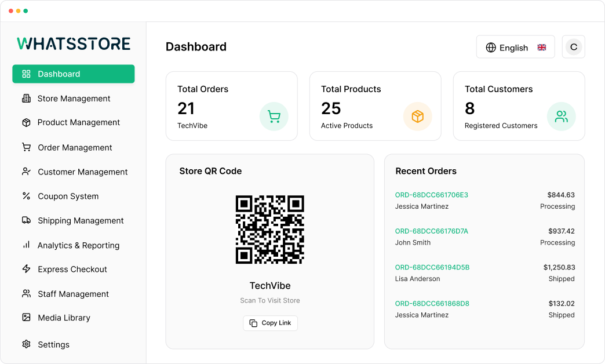The width and height of the screenshot is (605, 364).
Task: Click the Total Orders card title
Action: [x=203, y=89]
